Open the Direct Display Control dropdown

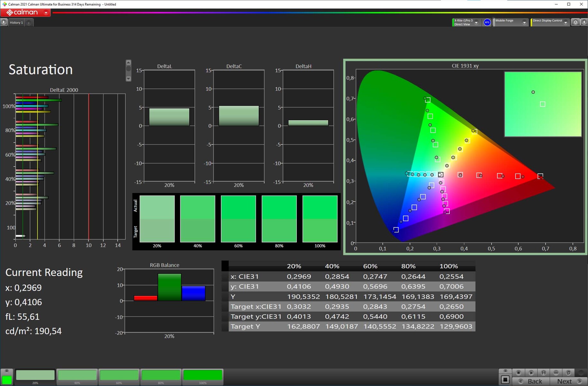coord(565,23)
